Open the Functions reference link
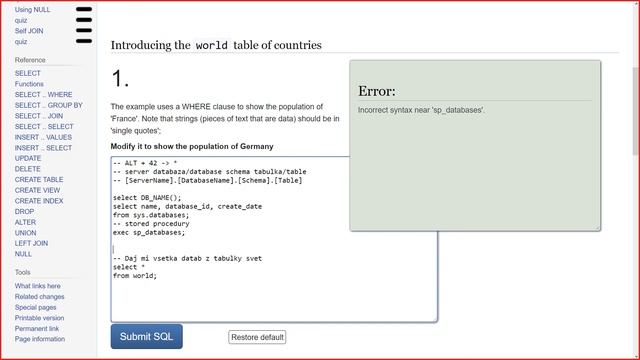The width and height of the screenshot is (640, 360). 29,84
